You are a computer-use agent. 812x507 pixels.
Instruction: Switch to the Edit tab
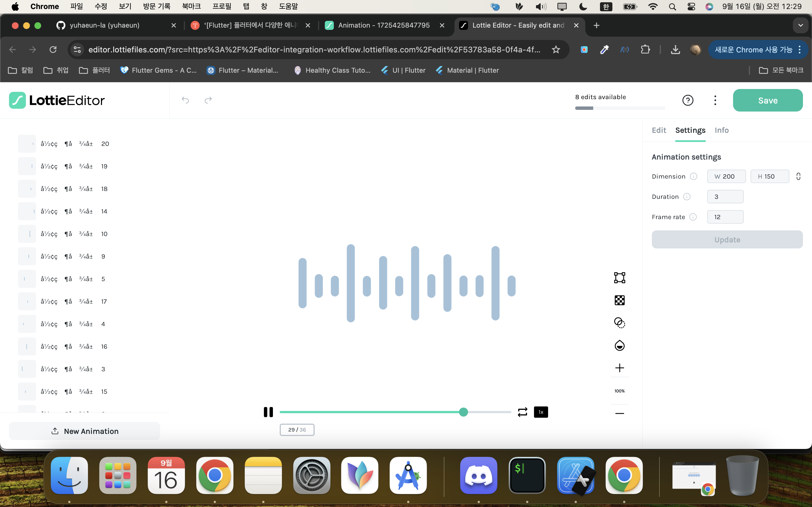tap(659, 130)
